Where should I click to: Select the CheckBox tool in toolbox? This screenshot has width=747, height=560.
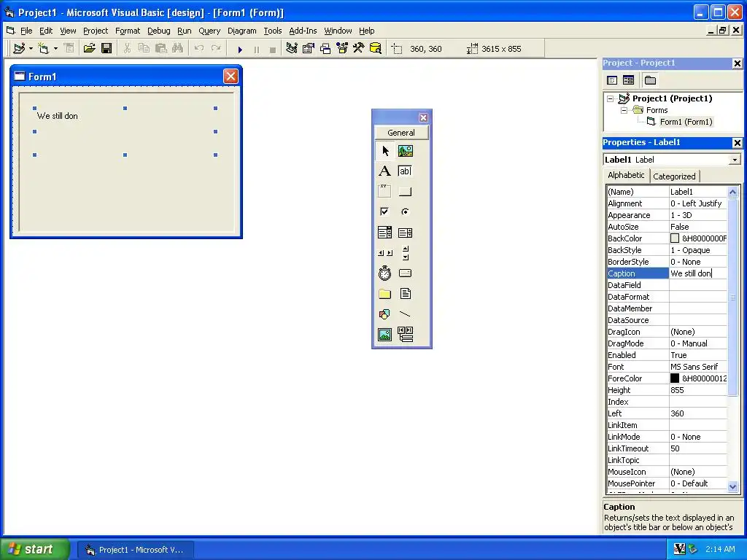(385, 212)
